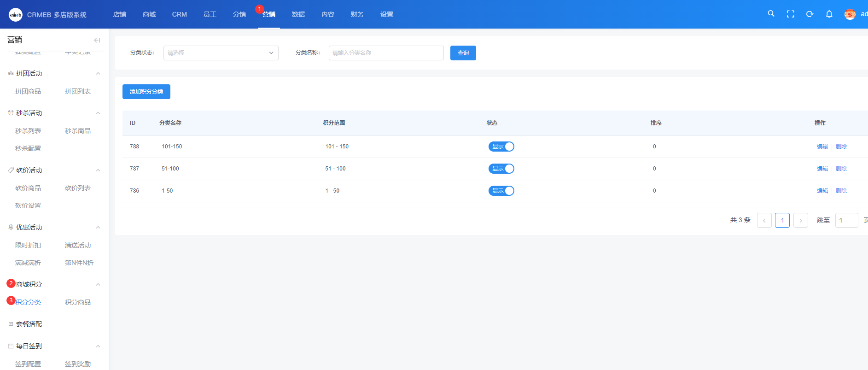
Task: Click the CRMEB logo
Action: [x=16, y=15]
